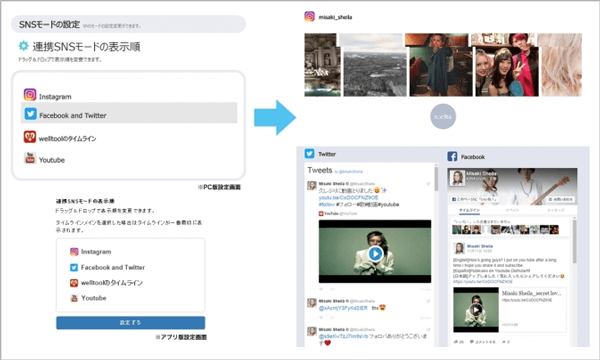Viewport: 600px width, 360px height.
Task: Click the Instagram icon in PC settings list
Action: click(x=30, y=94)
